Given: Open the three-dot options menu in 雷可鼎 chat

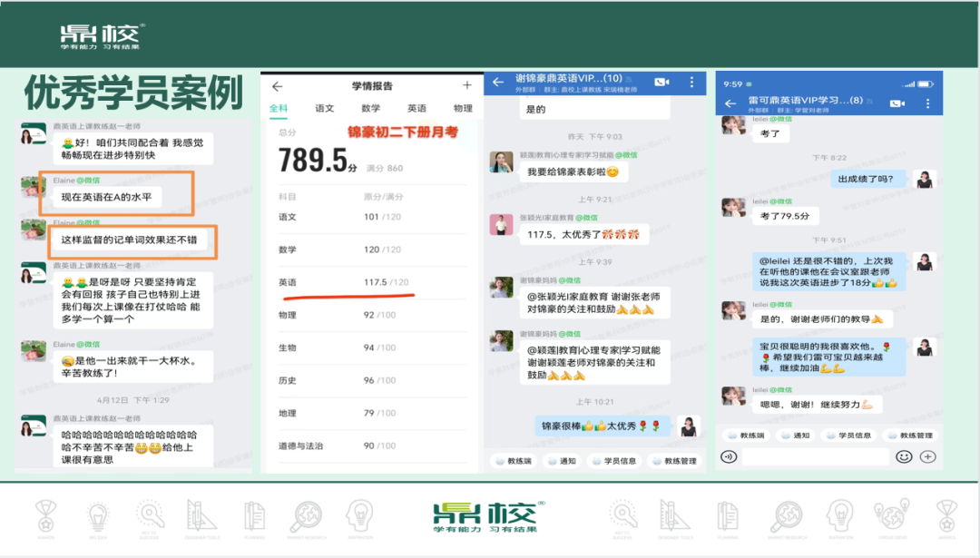Looking at the screenshot, I should [927, 103].
